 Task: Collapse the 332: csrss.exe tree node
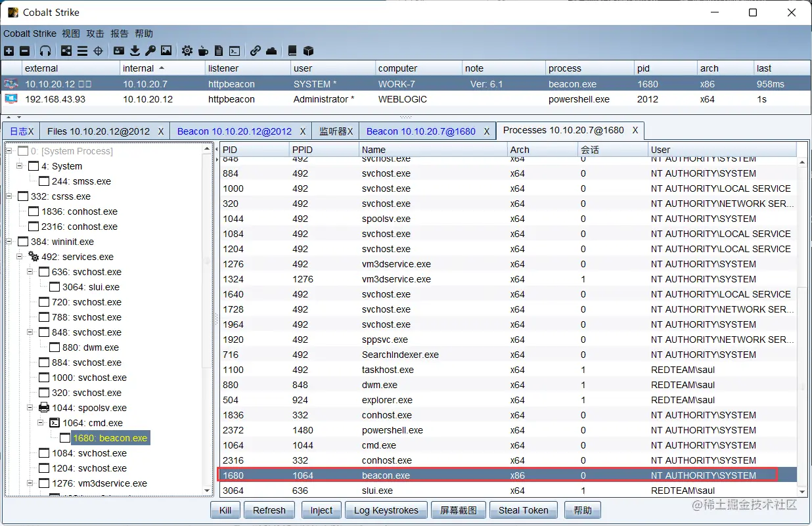[9, 196]
